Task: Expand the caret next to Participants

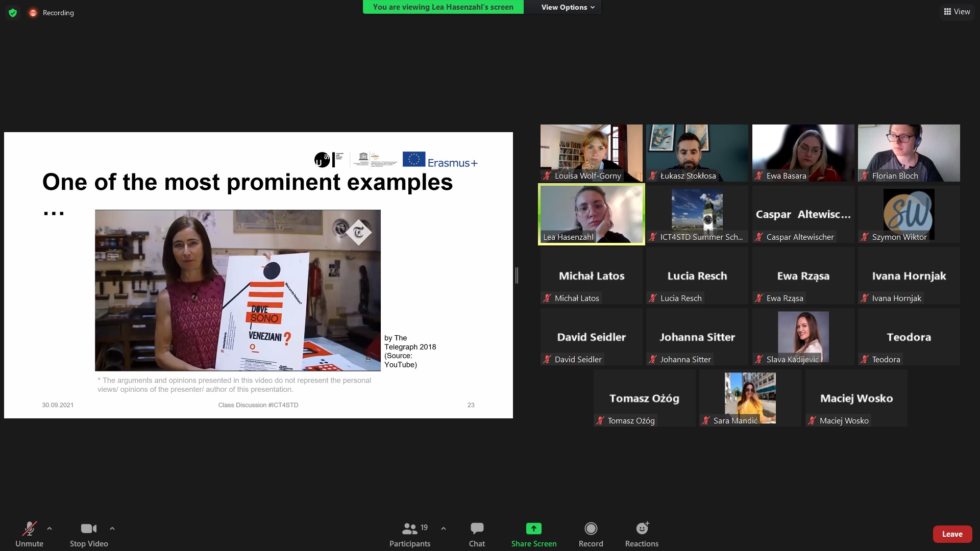Action: pos(444,529)
